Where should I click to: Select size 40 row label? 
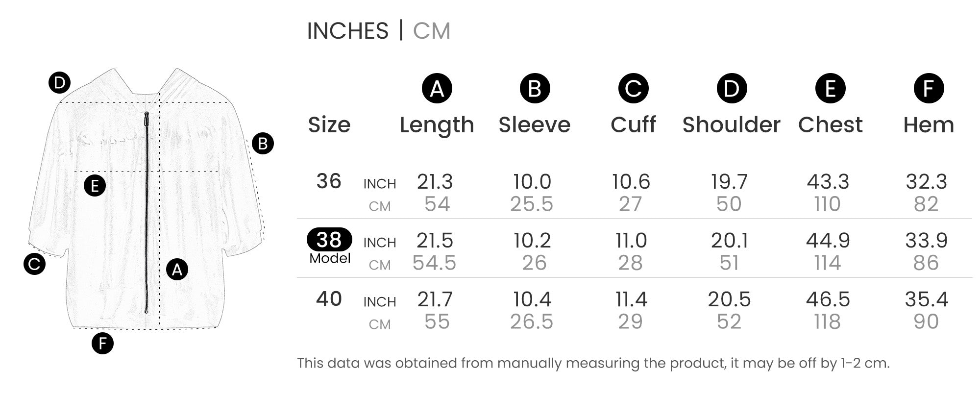point(328,299)
